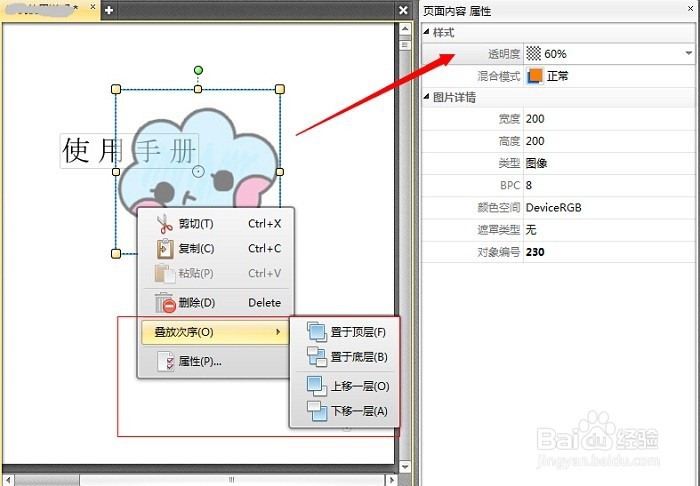Close the document pane with the white X
The height and width of the screenshot is (486, 700).
pyautogui.click(x=403, y=10)
